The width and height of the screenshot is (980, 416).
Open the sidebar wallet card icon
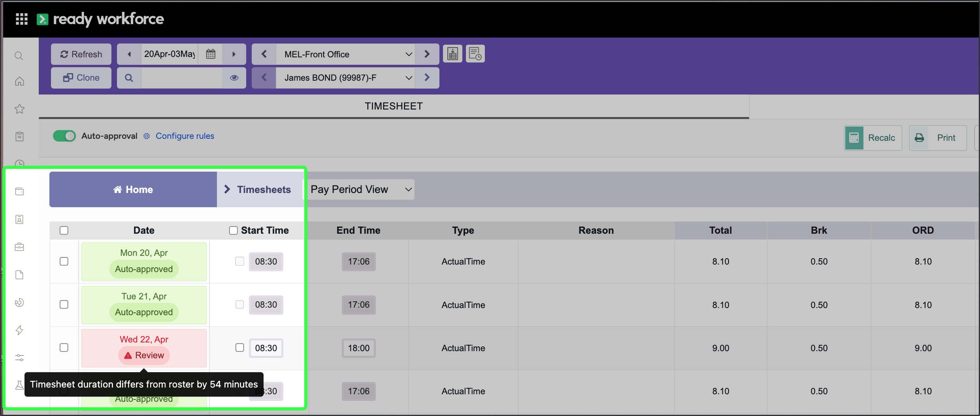coord(19,191)
